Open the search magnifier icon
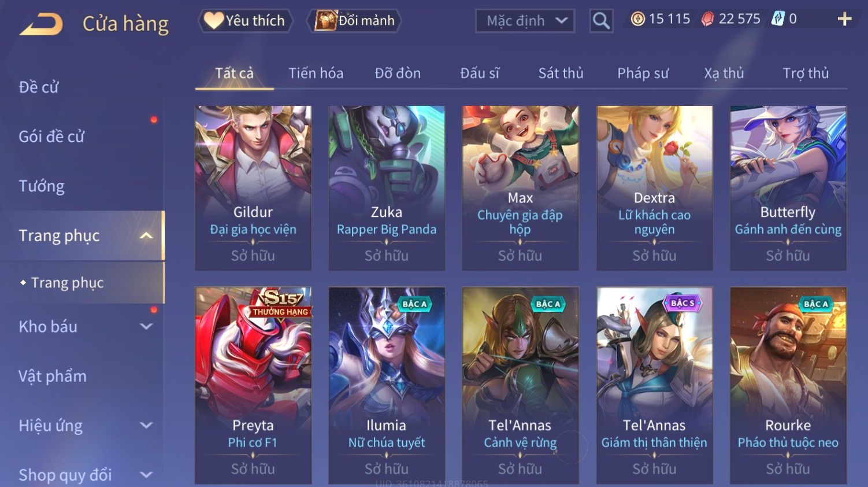Screen dimensions: 868x487 click(601, 21)
